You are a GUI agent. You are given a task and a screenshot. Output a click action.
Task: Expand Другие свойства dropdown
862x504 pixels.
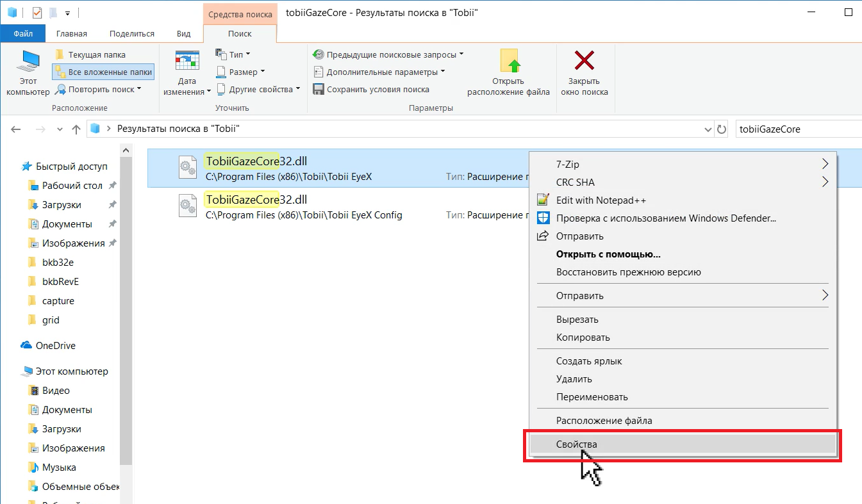pyautogui.click(x=258, y=90)
